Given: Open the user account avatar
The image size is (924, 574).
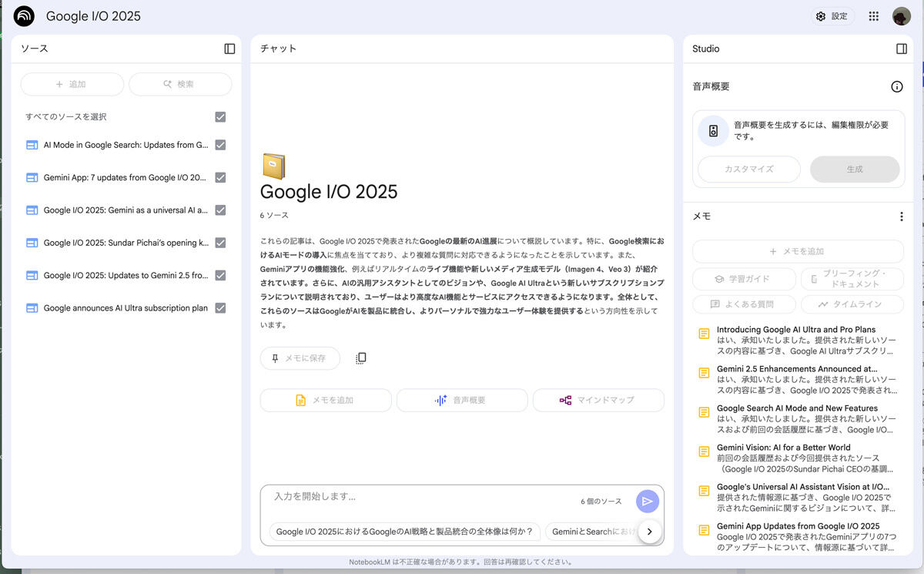Looking at the screenshot, I should (x=901, y=16).
